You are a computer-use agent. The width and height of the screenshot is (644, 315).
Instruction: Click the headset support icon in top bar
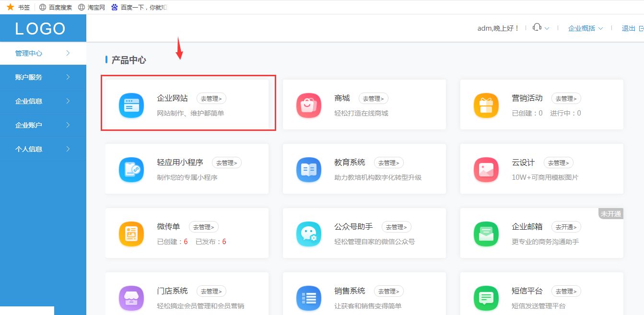[538, 28]
